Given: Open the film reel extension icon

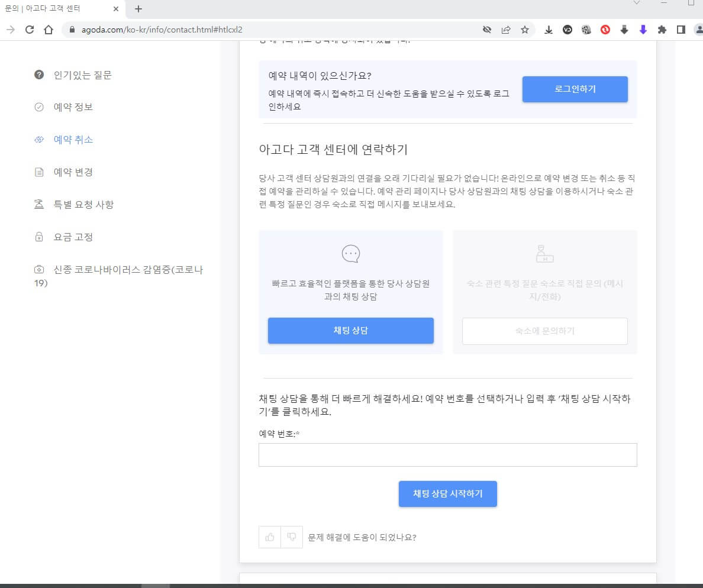Looking at the screenshot, I should click(x=586, y=30).
